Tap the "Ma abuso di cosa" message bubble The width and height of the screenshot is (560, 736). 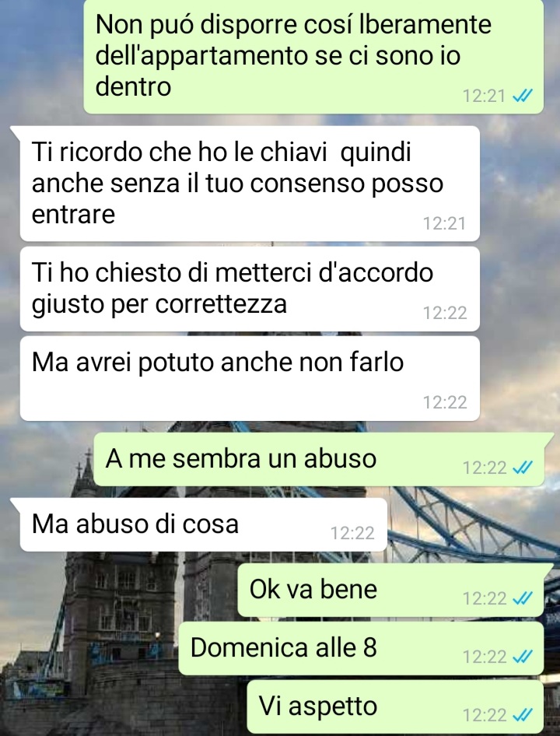click(x=203, y=524)
